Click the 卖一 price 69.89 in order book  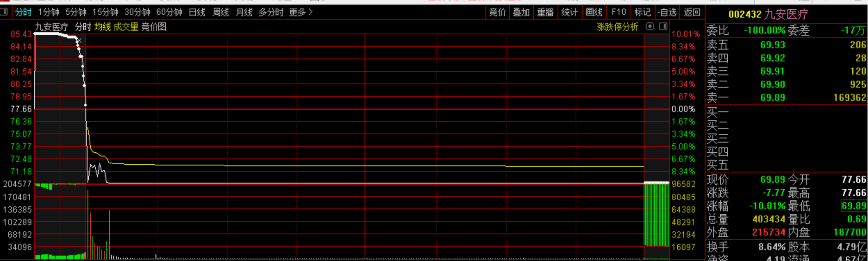pyautogui.click(x=773, y=98)
